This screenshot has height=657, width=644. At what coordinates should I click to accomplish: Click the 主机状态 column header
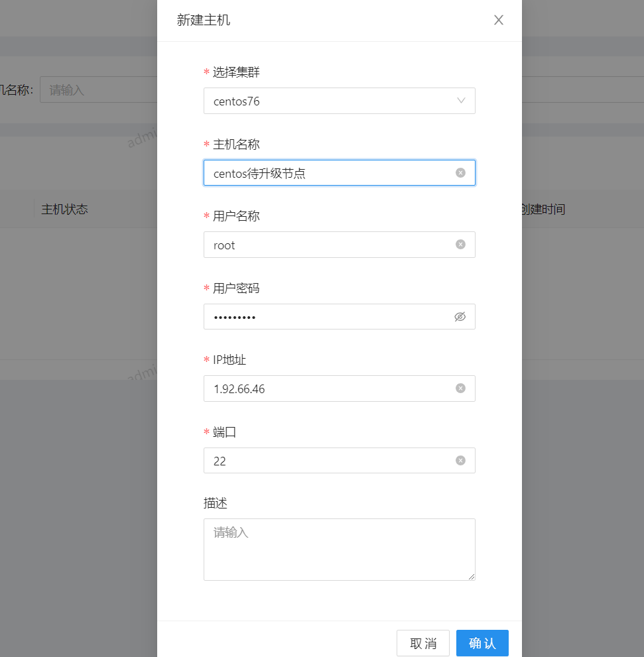65,209
